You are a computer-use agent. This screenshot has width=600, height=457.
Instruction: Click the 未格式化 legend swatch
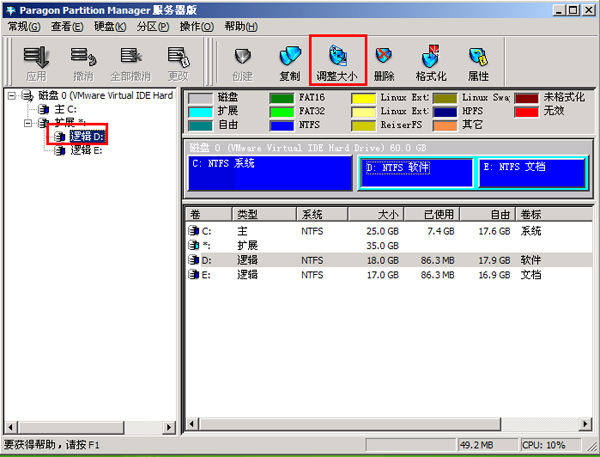tap(527, 98)
